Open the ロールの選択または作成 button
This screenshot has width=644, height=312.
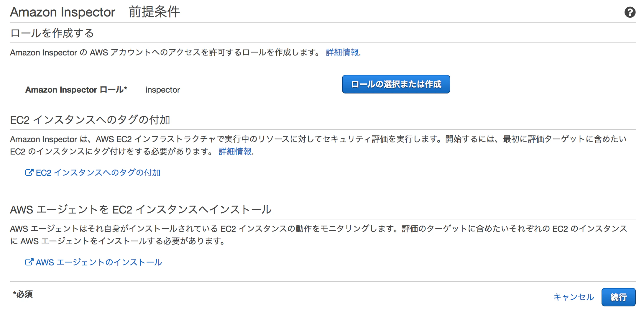(396, 84)
